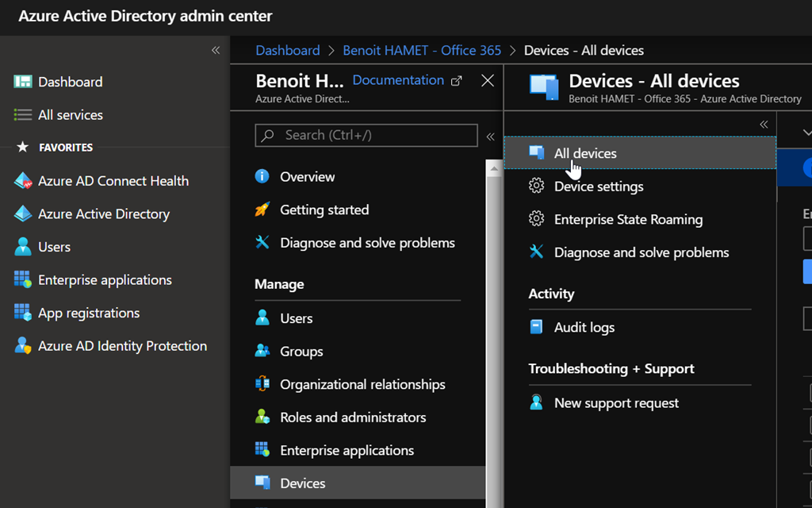This screenshot has height=508, width=812.
Task: Collapse the Benoit HAMET blade menu
Action: pos(490,137)
